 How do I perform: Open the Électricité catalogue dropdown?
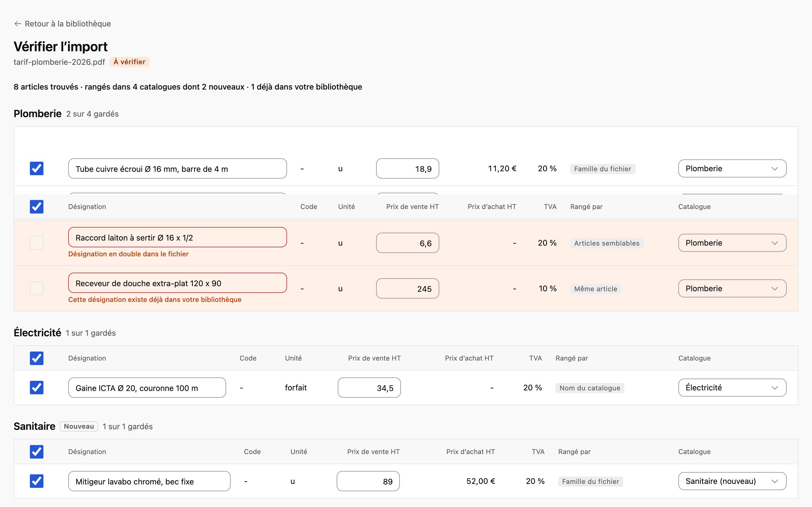click(732, 388)
